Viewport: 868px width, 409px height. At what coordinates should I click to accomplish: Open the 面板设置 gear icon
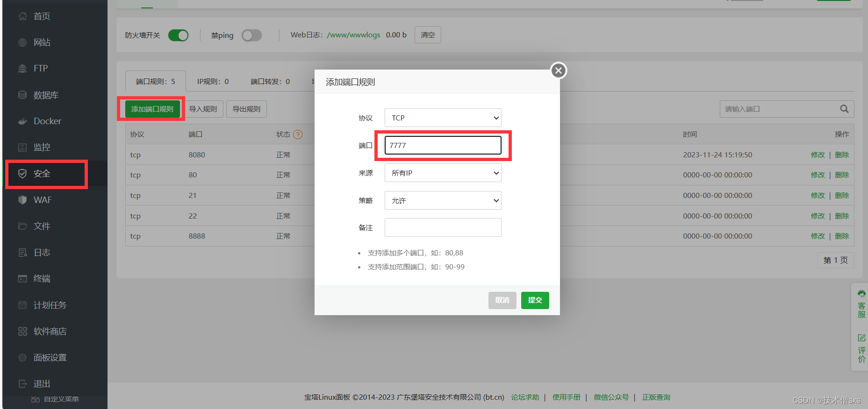[22, 358]
